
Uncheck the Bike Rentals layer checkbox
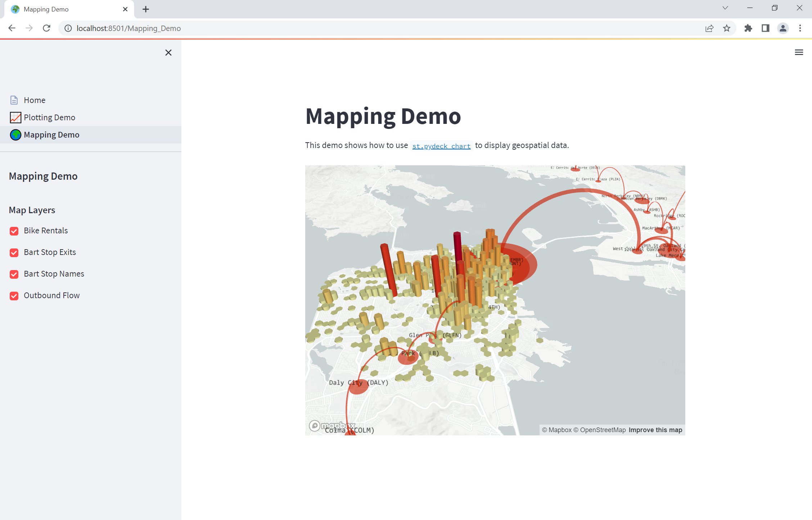click(14, 231)
